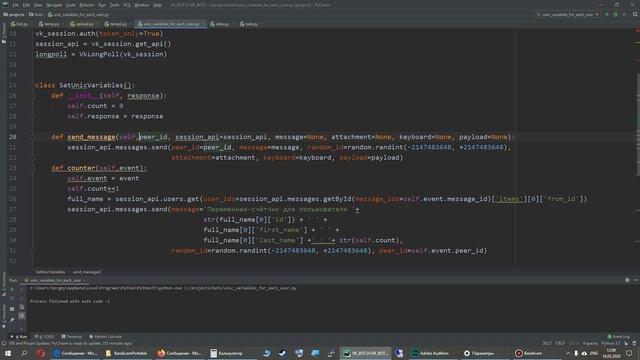Image resolution: width=640 pixels, height=360 pixels.
Task: Collapse counter method fold marker
Action: 34,168
